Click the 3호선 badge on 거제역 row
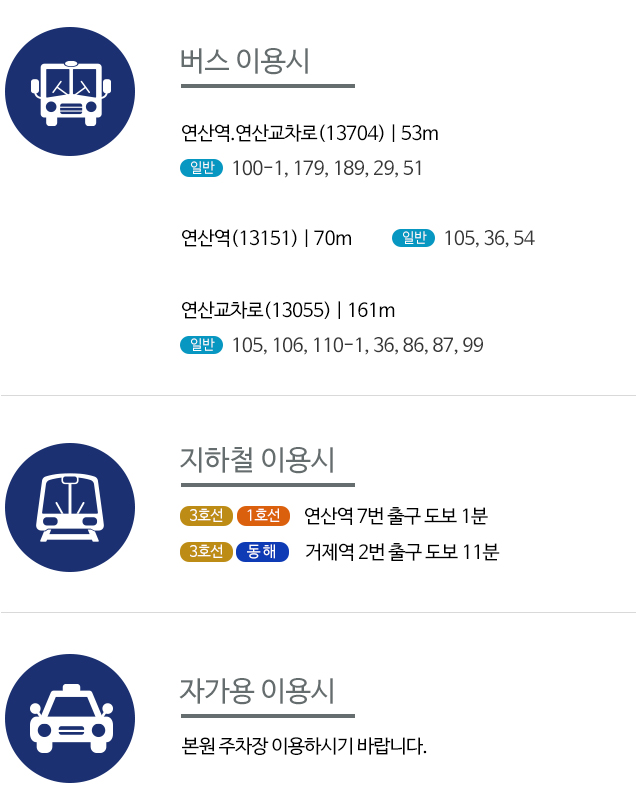Viewport: 636px width, 810px height. pos(206,552)
